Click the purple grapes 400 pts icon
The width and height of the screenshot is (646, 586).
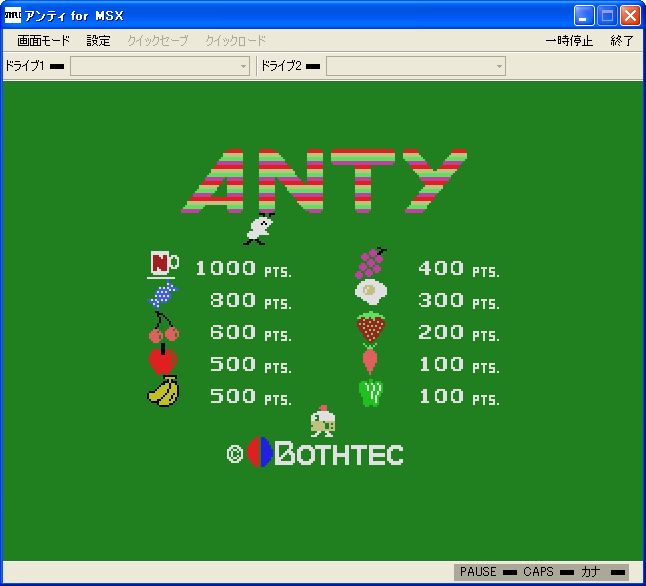point(371,263)
